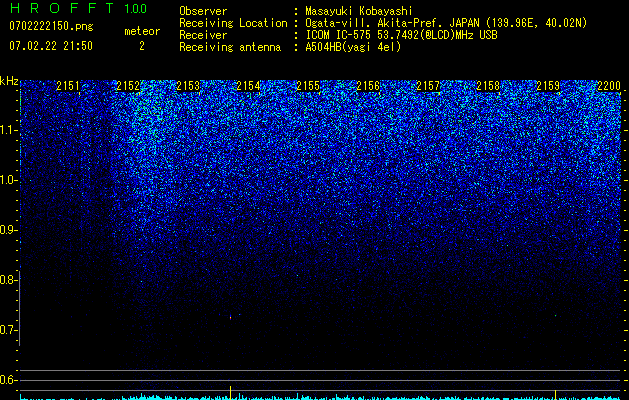This screenshot has height=400, width=629.
Task: Click the Receiving Location label
Action: (233, 23)
